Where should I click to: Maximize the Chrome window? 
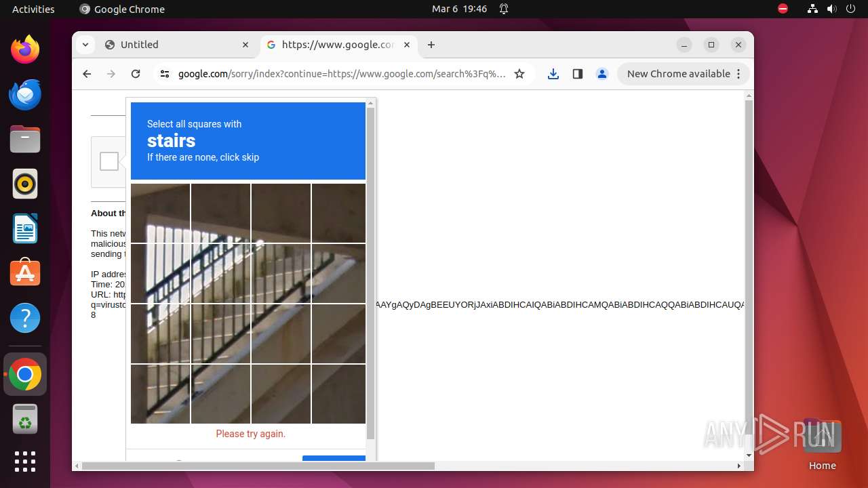pyautogui.click(x=711, y=45)
